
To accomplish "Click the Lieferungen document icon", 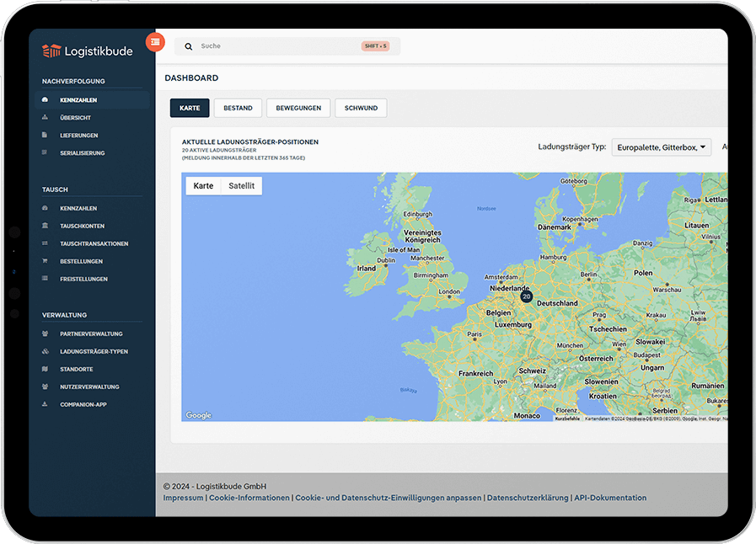I will pos(45,135).
